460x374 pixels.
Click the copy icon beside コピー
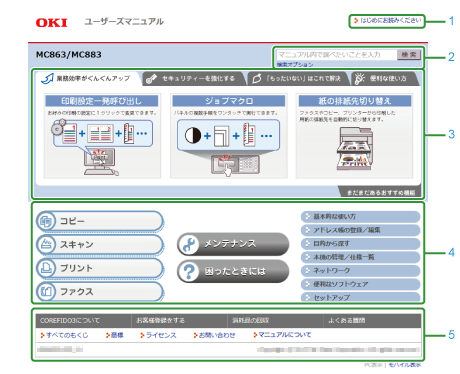46,221
